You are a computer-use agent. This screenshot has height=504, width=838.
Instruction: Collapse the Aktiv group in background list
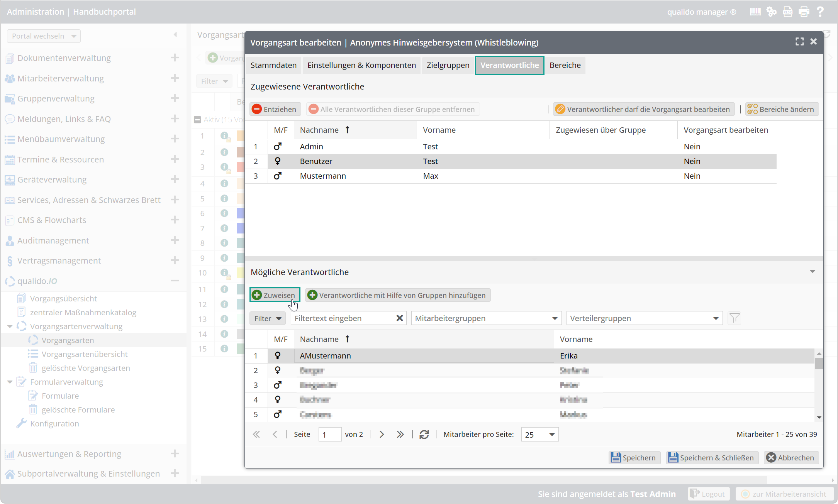[x=197, y=120]
